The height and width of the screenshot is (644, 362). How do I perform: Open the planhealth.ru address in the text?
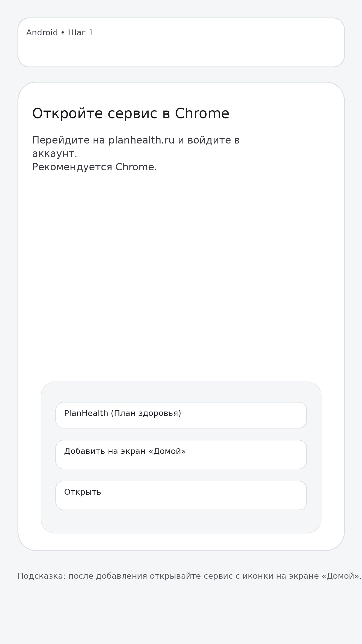(x=141, y=140)
